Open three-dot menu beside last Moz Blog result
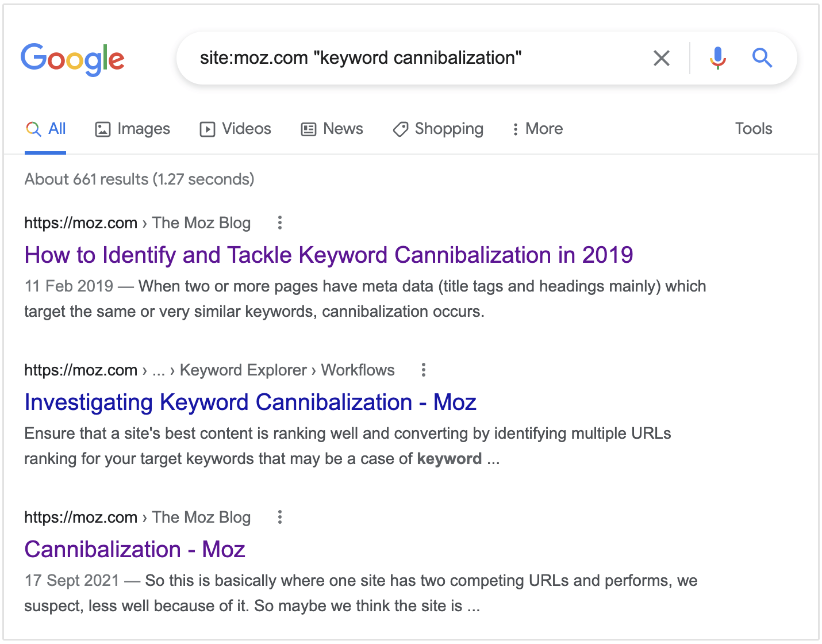 280,517
